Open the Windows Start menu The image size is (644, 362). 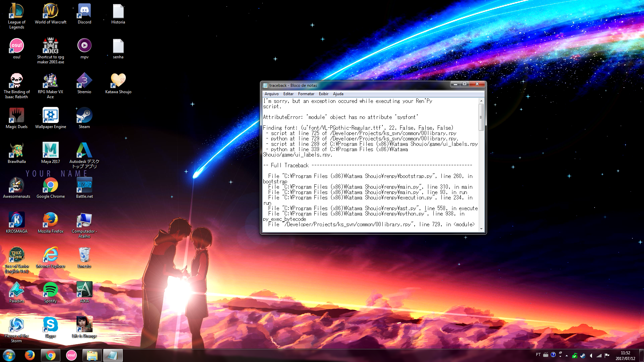(9, 355)
